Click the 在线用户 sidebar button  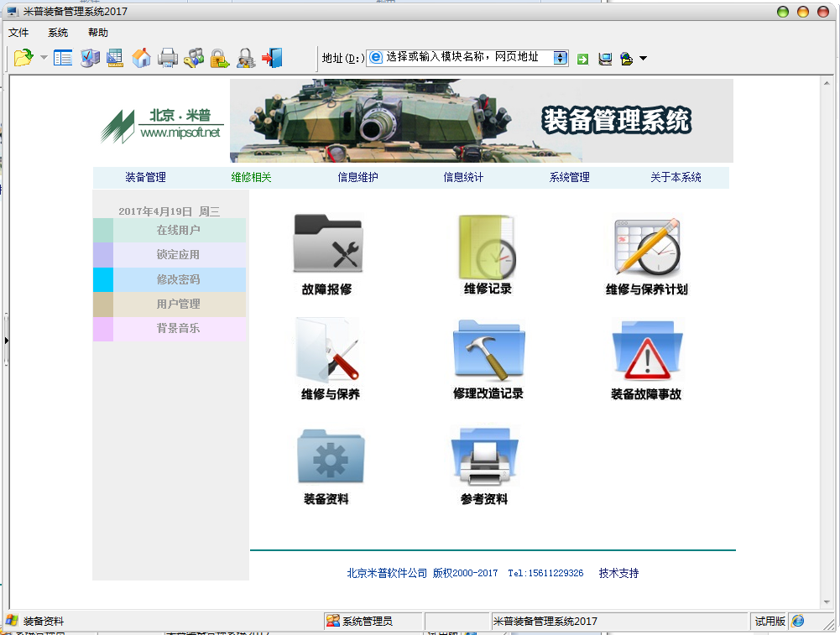pos(170,230)
